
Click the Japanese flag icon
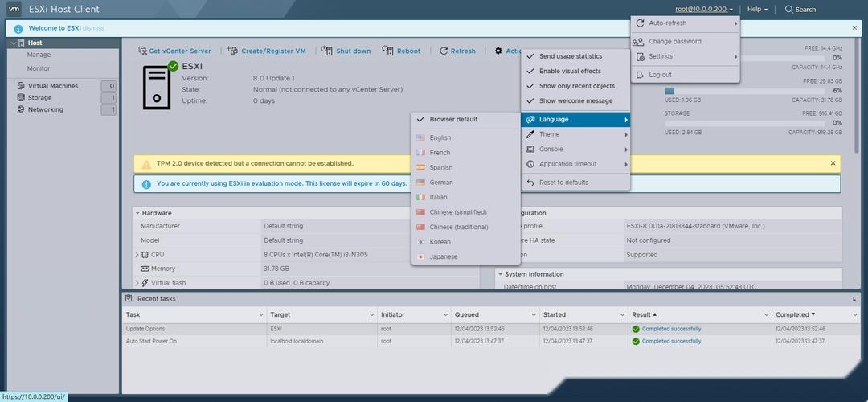click(420, 257)
